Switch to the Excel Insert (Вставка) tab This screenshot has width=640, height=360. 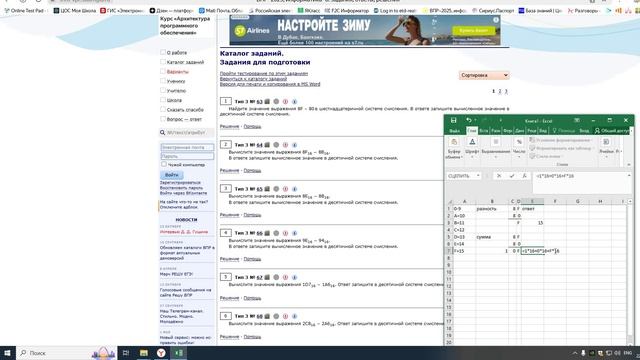coord(484,131)
